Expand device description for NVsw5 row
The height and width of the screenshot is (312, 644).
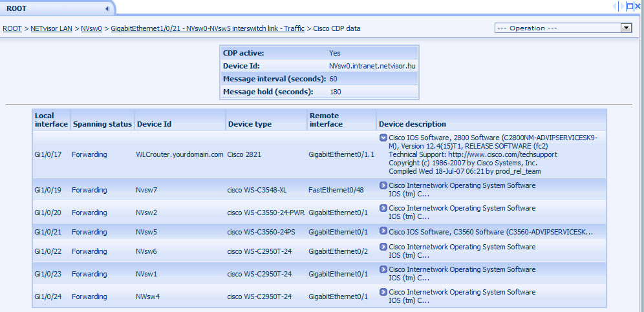point(383,231)
